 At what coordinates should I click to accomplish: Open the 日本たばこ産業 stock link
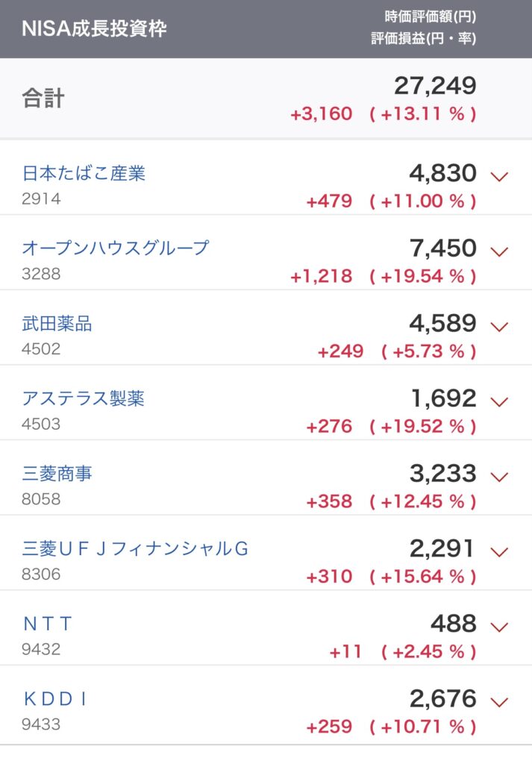(x=84, y=173)
